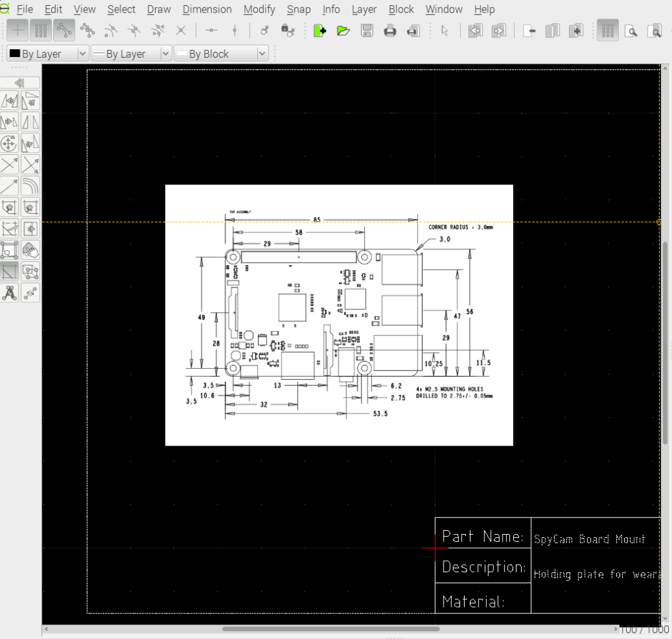
Task: Toggle Snap to Grid in the snap toolbar
Action: click(39, 30)
